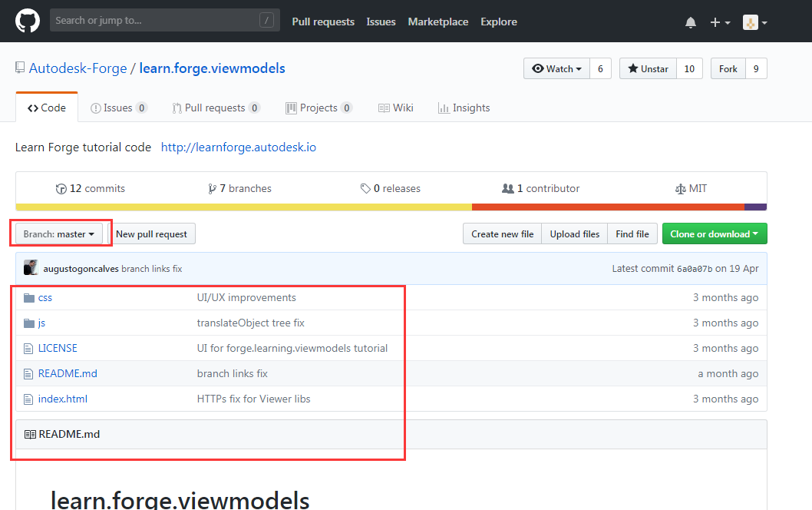Toggle the Unstar button

click(648, 68)
